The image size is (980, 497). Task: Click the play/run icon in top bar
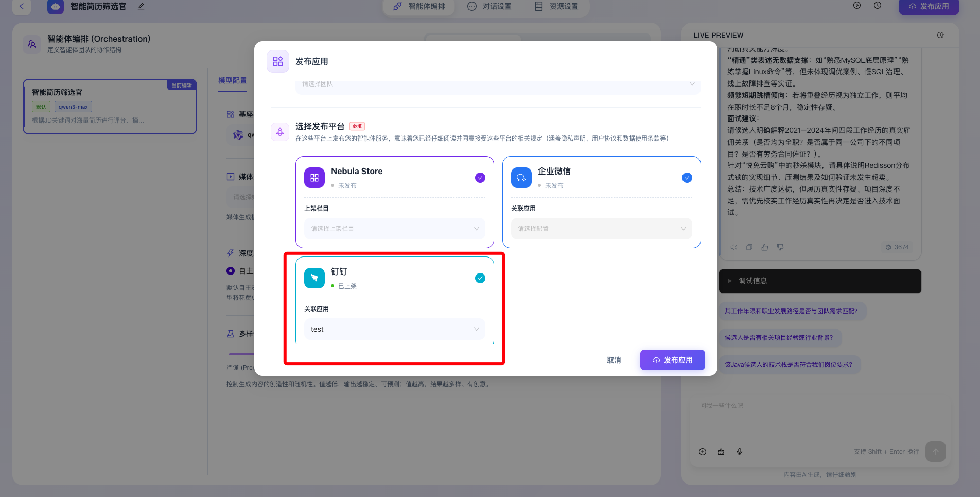click(857, 6)
